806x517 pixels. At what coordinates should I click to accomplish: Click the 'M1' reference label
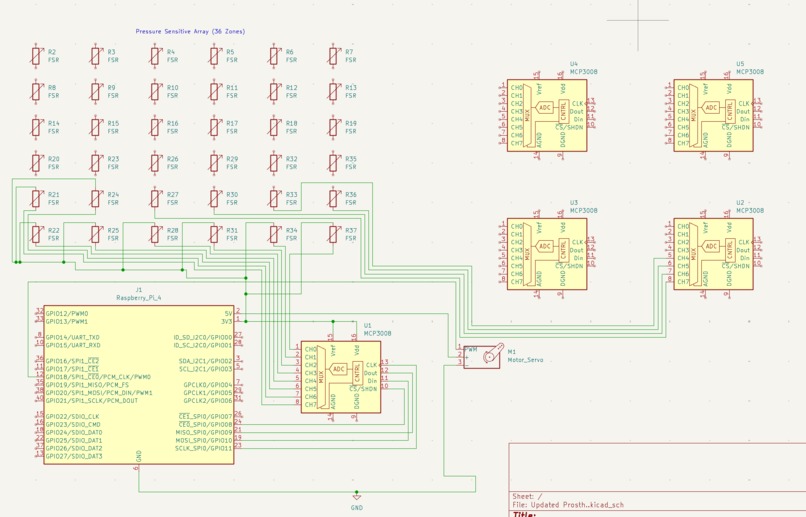click(511, 352)
